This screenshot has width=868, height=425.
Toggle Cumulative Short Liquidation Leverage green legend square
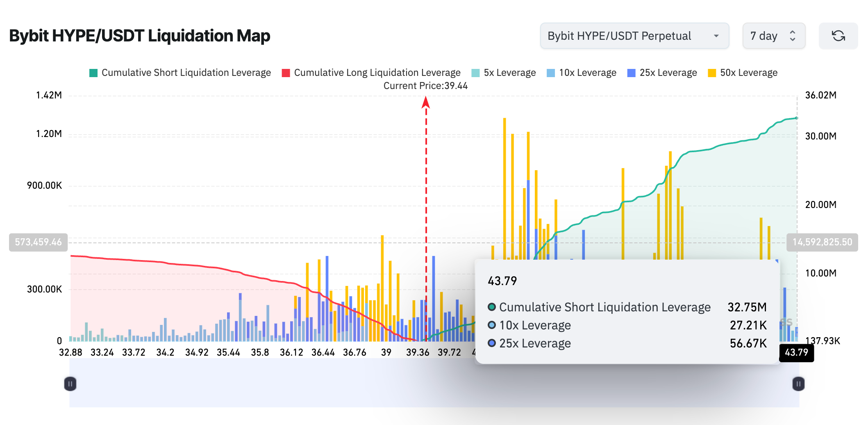pos(93,73)
